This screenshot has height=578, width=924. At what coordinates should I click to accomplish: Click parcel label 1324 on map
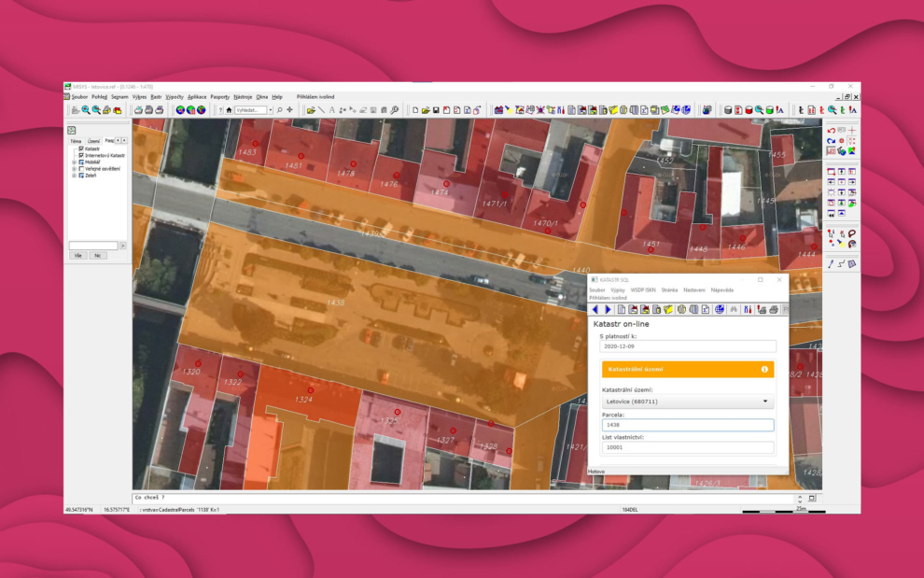[x=303, y=400]
